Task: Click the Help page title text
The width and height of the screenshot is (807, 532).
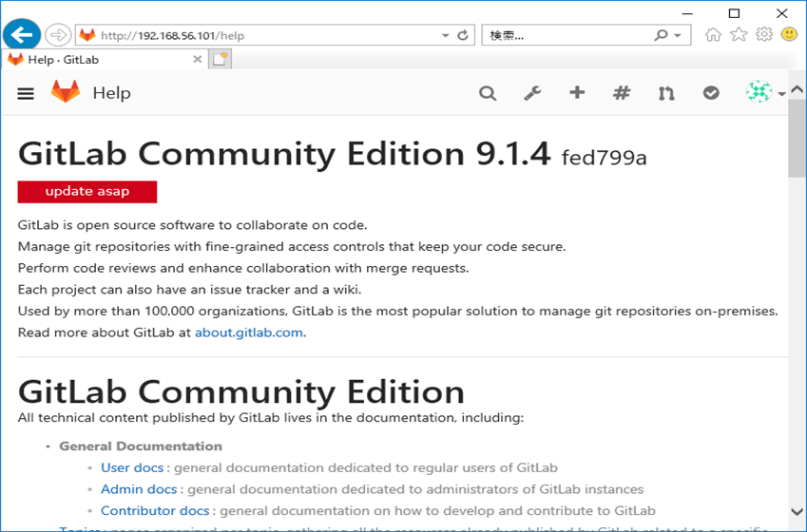Action: coord(111,93)
